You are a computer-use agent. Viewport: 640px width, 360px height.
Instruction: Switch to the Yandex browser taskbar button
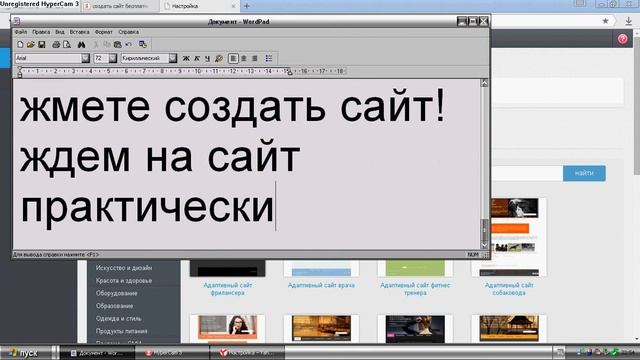(247, 353)
